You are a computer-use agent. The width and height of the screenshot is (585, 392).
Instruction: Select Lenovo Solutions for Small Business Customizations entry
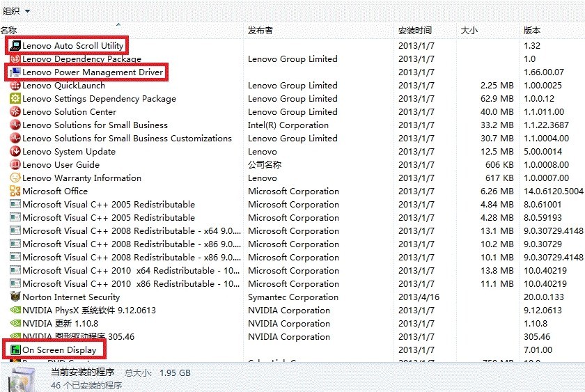(127, 139)
